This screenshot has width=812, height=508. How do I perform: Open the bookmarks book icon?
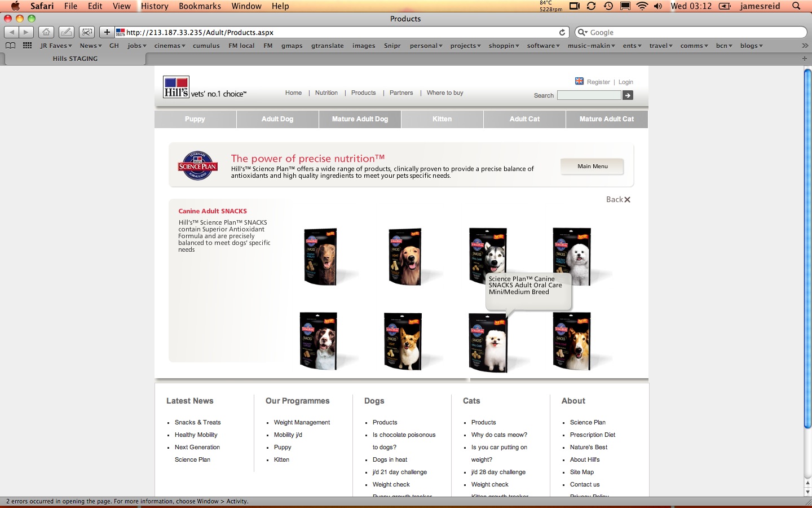click(10, 46)
